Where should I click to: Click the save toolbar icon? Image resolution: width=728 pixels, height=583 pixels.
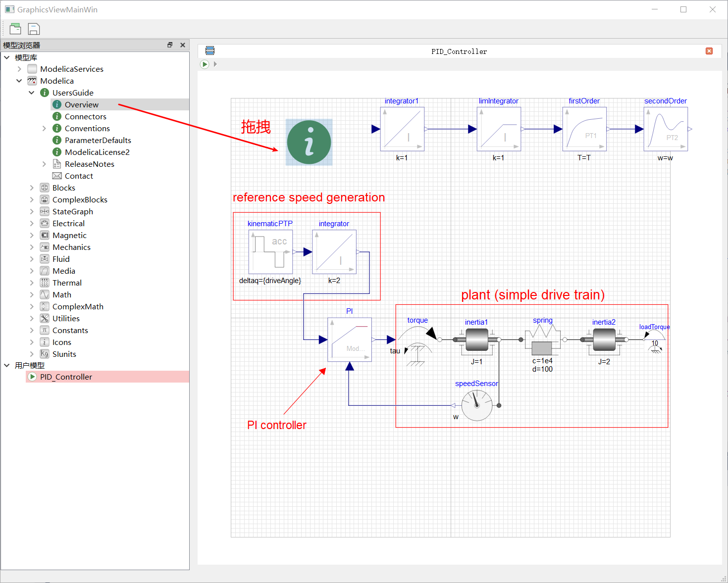pyautogui.click(x=34, y=29)
